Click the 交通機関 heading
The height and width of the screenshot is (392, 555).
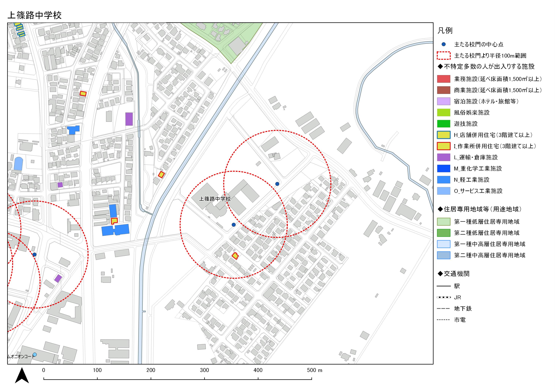tap(453, 274)
